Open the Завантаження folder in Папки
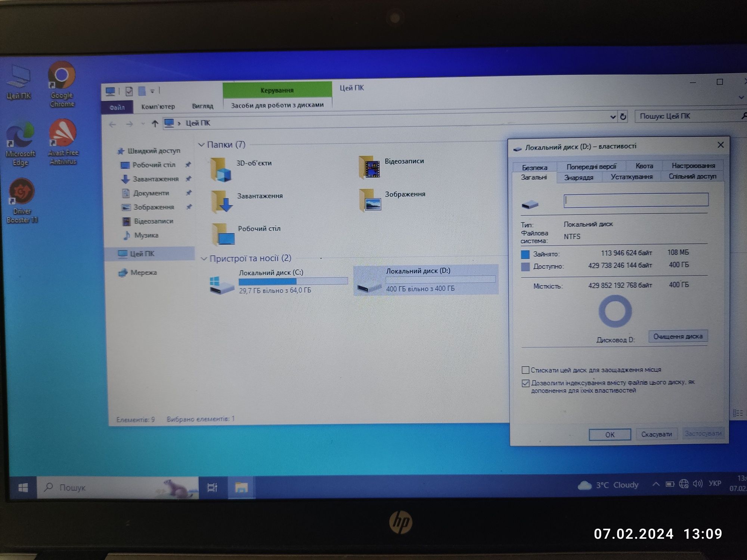 tap(247, 201)
